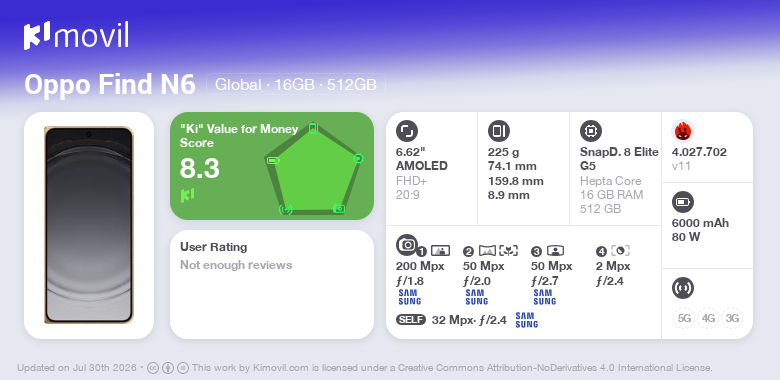Click the Kimovil logo
780x380 pixels.
[76, 35]
